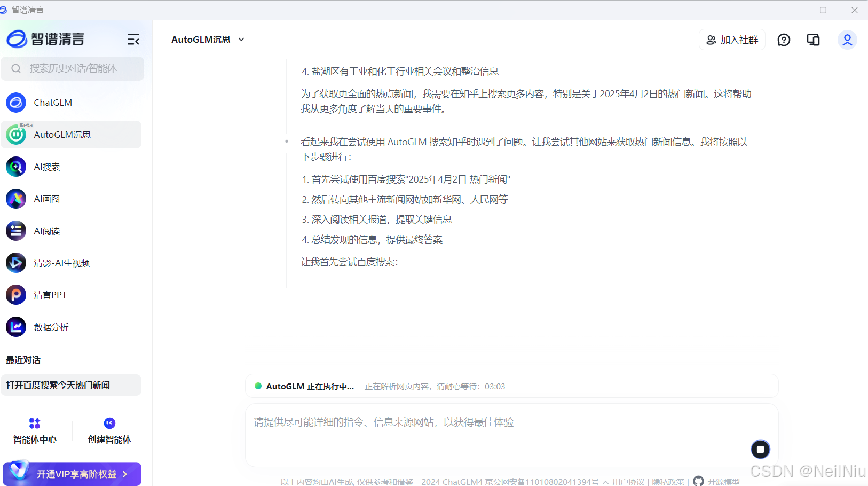The width and height of the screenshot is (868, 486).
Task: Open the 隐私政策 link
Action: (x=668, y=482)
